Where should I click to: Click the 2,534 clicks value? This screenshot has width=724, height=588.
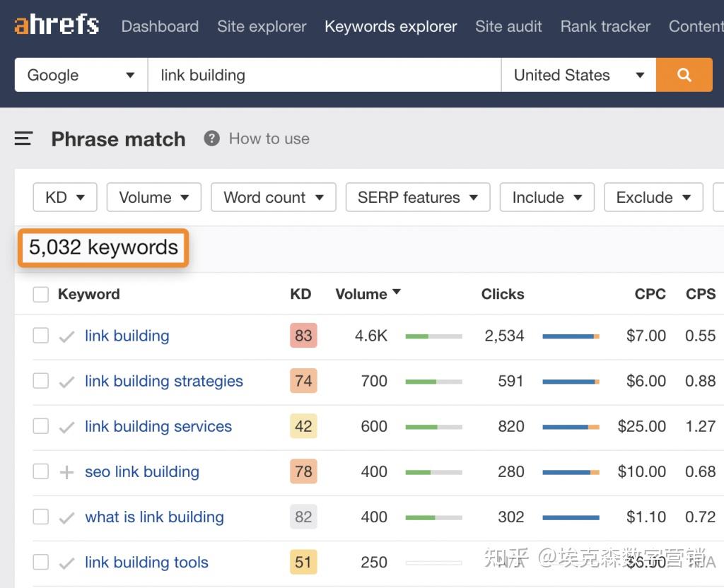click(504, 336)
